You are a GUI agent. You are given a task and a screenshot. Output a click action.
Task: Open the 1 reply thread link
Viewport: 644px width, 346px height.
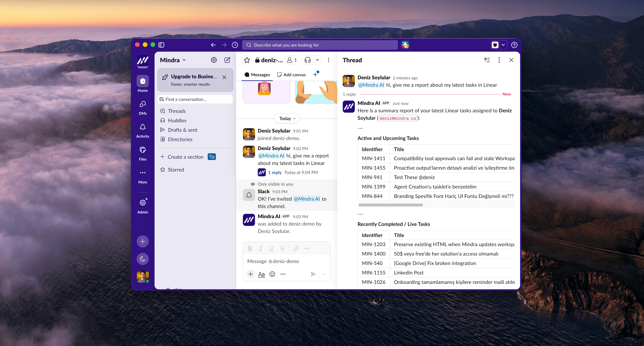point(275,172)
